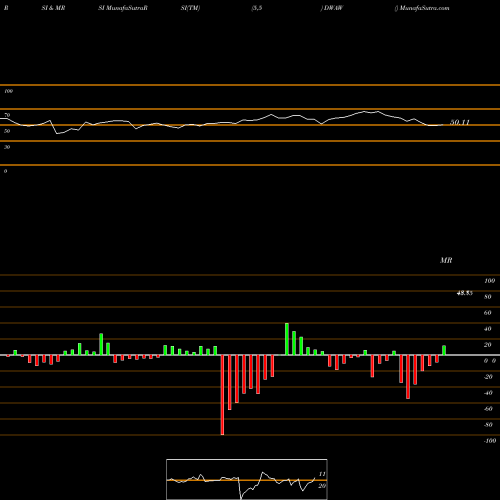500x500 pixels.
Task: Click the value 20 in mini chart
Action: click(x=322, y=486)
